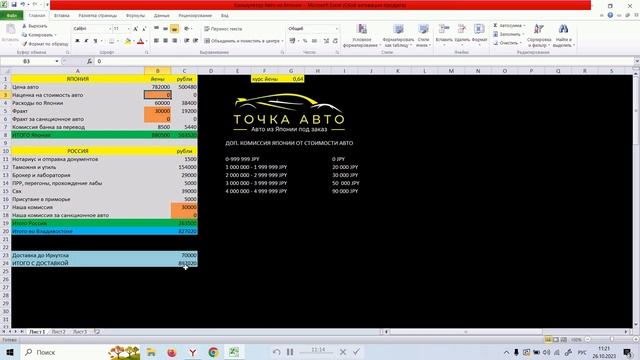Viewport: 640px width, 360px height.
Task: Open Find & Select (Найти и выделить)
Action: coord(564,36)
